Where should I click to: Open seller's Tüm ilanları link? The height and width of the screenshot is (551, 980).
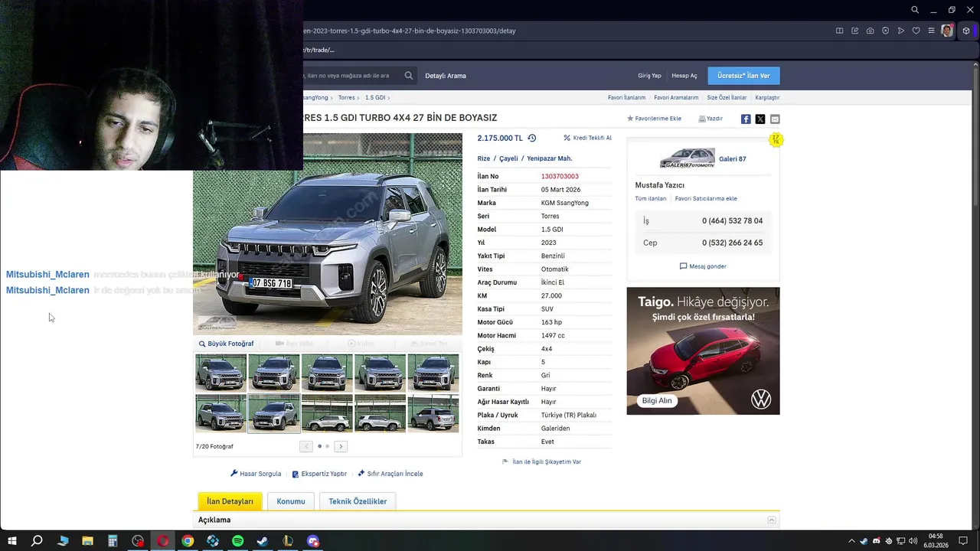click(x=651, y=198)
